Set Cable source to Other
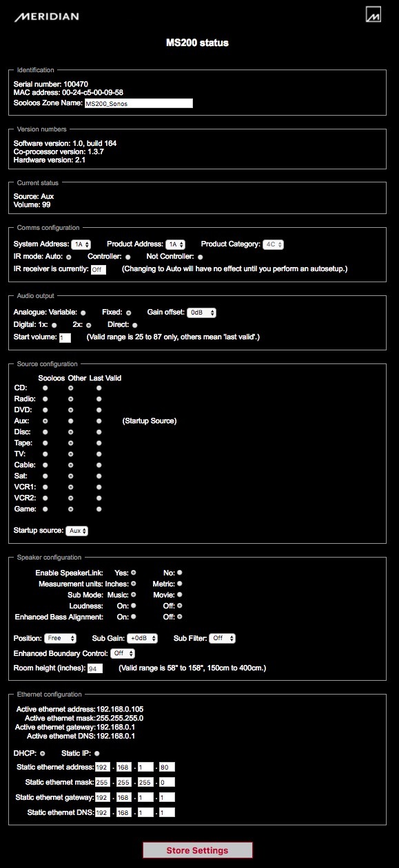Image resolution: width=399 pixels, height=868 pixels. pyautogui.click(x=71, y=465)
